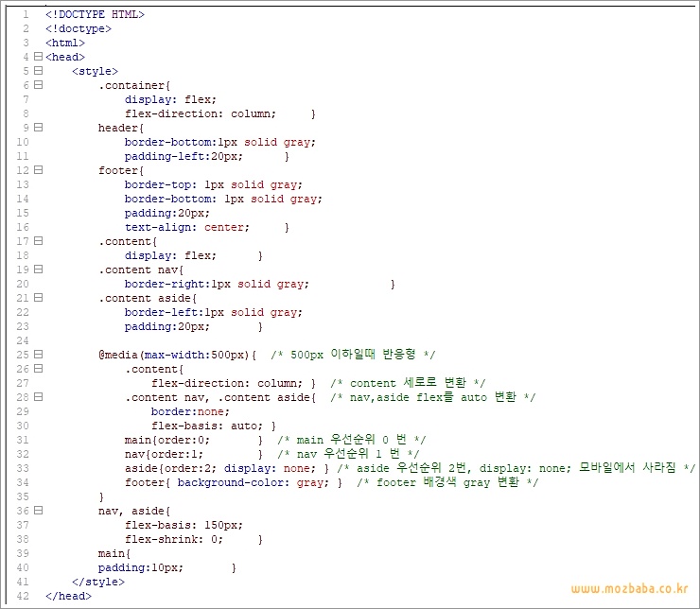Click the </style> closing tag
Viewport: 700px width, 609px height.
[x=98, y=582]
